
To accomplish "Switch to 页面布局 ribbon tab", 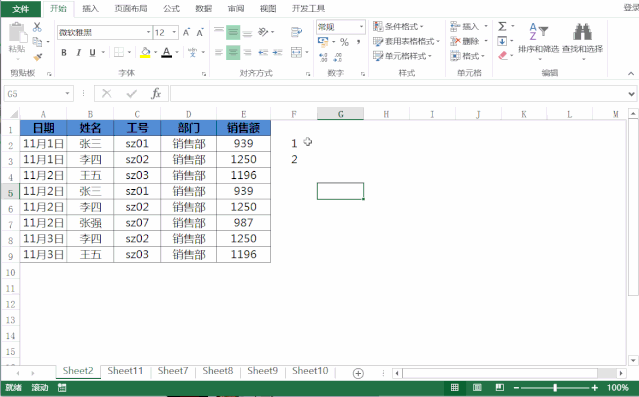I will click(131, 9).
